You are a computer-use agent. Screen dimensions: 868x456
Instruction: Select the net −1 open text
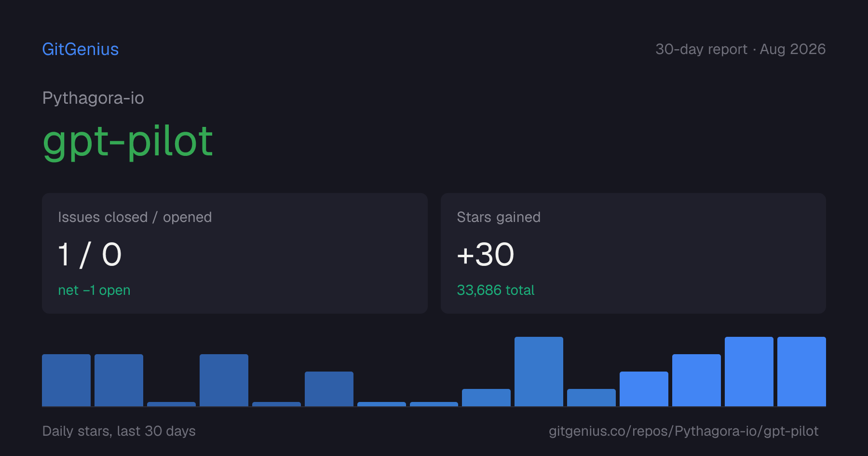tap(94, 290)
